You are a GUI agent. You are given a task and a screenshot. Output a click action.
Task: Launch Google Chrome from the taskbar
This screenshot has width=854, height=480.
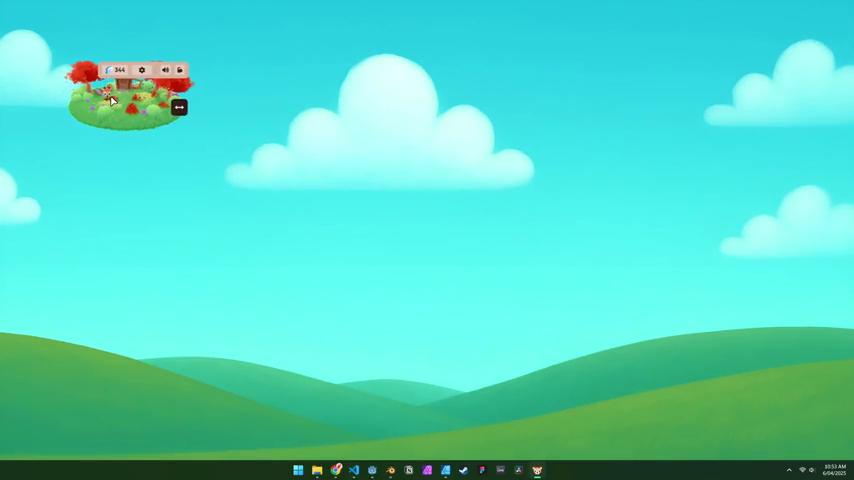(336, 470)
